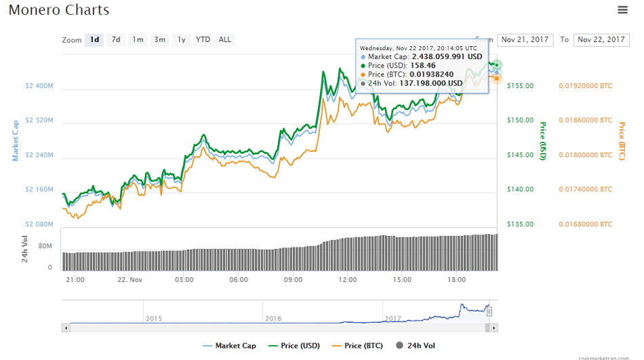Toggle the Price (USD) legend series
Image resolution: width=644 pixels, height=360 pixels.
(294, 346)
